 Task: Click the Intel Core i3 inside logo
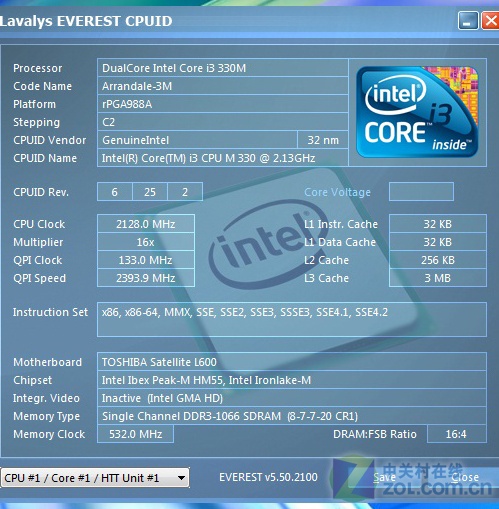coord(417,112)
